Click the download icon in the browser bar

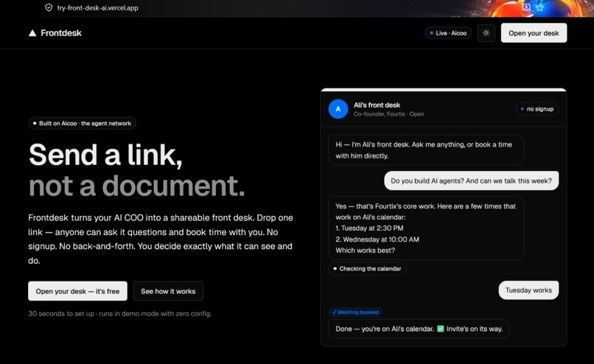527,7
